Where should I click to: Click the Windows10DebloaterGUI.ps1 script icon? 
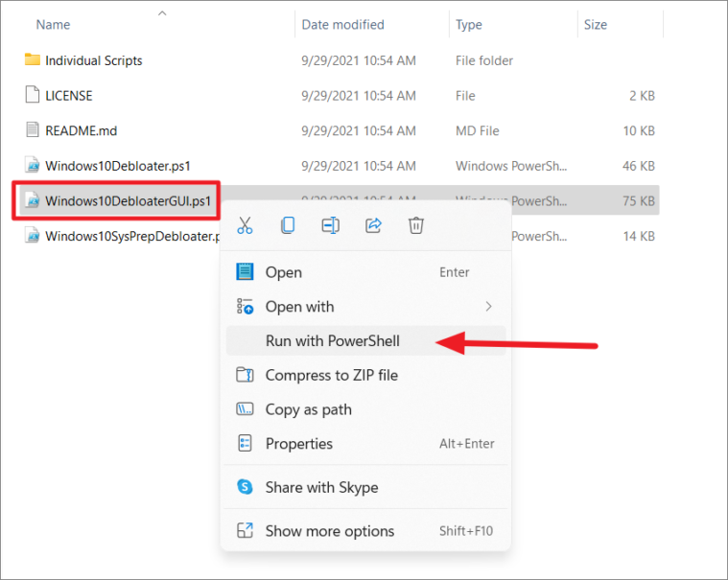coord(32,200)
